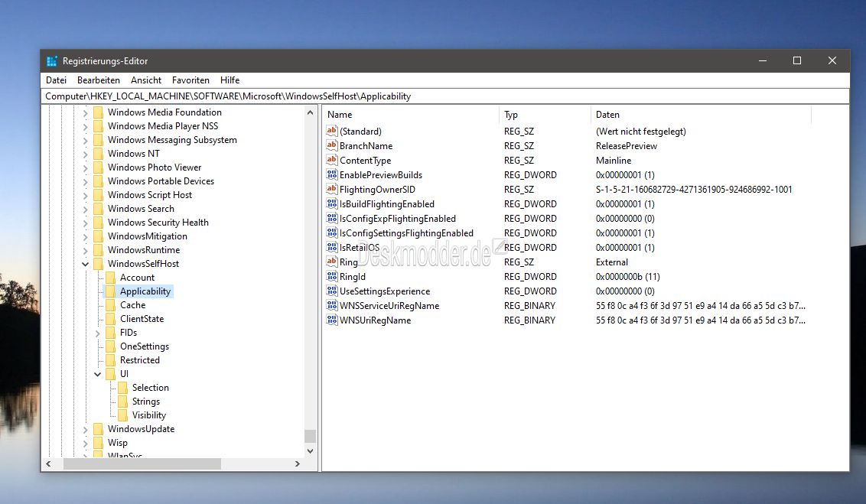The image size is (866, 504).
Task: Select the Applicability key in the tree
Action: tap(145, 291)
